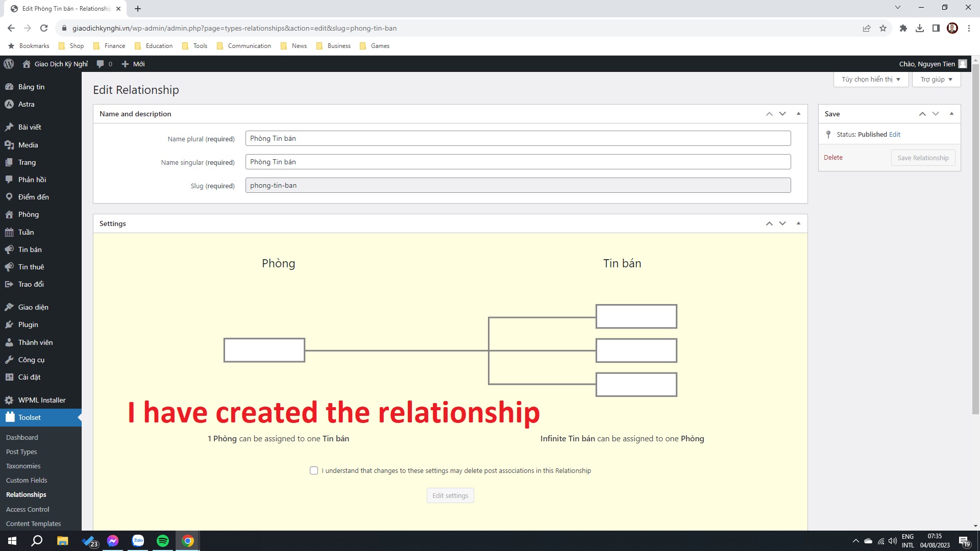
Task: Open the Thành viên users icon
Action: point(9,342)
